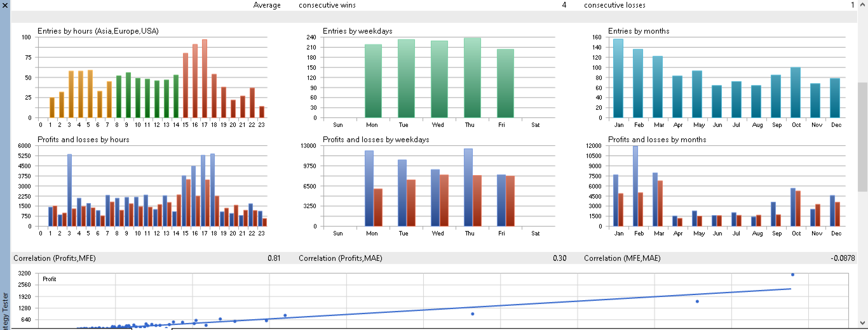Select the Jan bar in Entries by months
This screenshot has width=868, height=330.
coord(618,78)
